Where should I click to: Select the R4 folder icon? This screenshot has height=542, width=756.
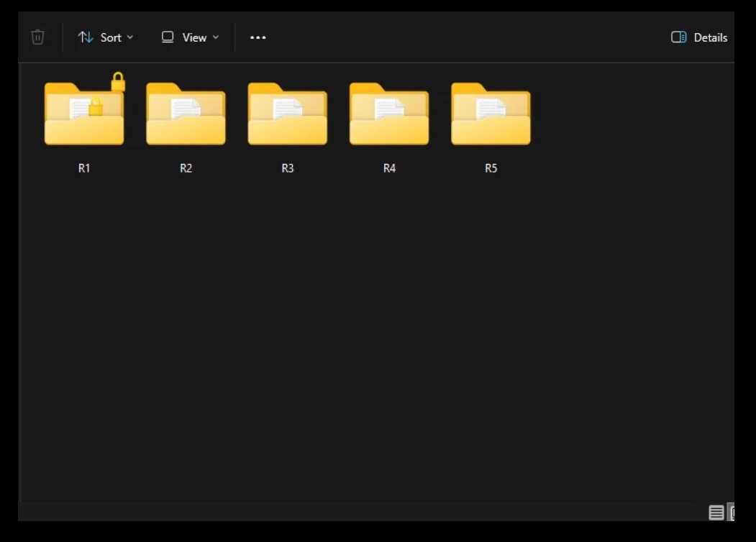pyautogui.click(x=389, y=114)
